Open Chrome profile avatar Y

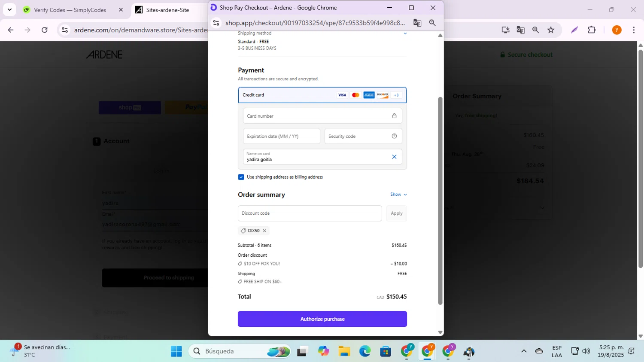617,30
